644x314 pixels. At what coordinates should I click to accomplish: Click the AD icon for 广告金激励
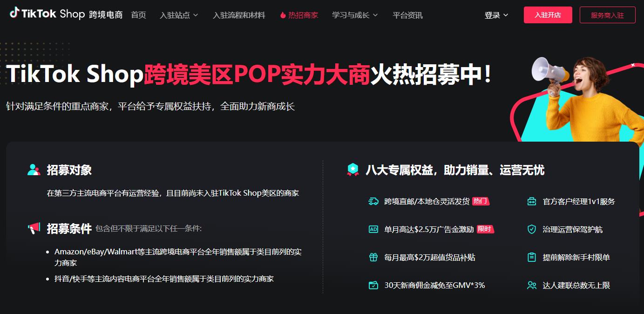pos(373,229)
